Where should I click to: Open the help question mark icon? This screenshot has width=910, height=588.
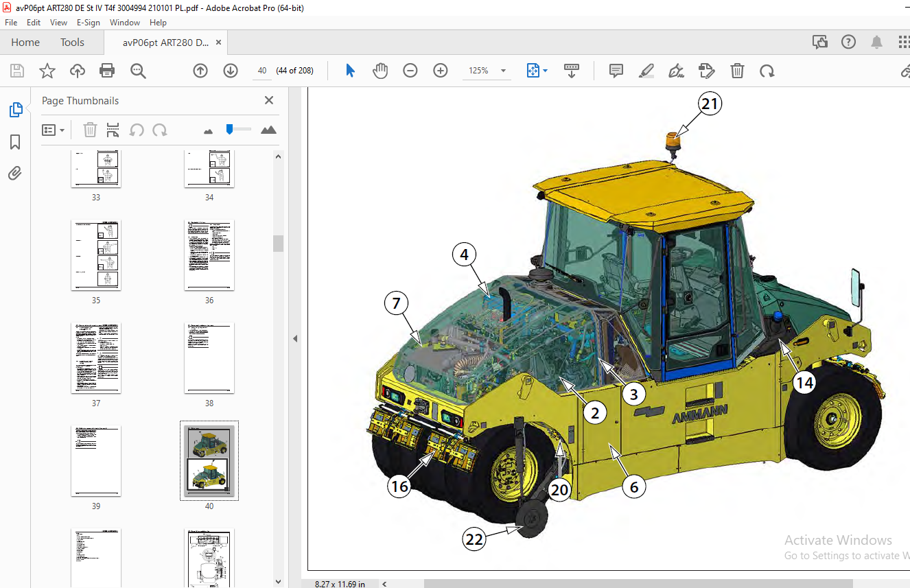[849, 43]
